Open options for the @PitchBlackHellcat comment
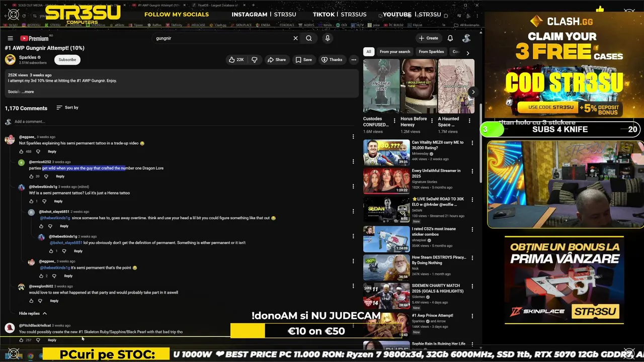The width and height of the screenshot is (644, 362). [x=353, y=326]
